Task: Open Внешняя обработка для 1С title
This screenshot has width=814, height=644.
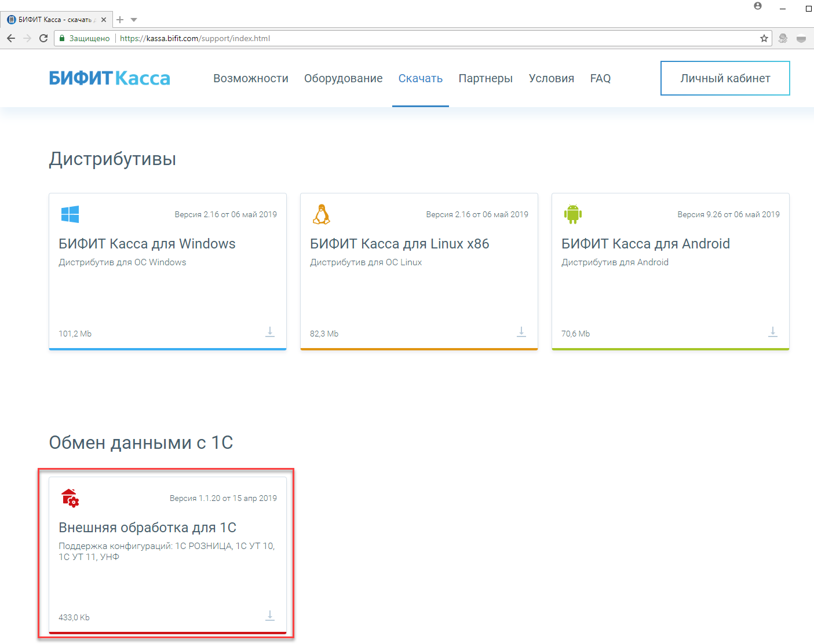Action: (x=147, y=528)
